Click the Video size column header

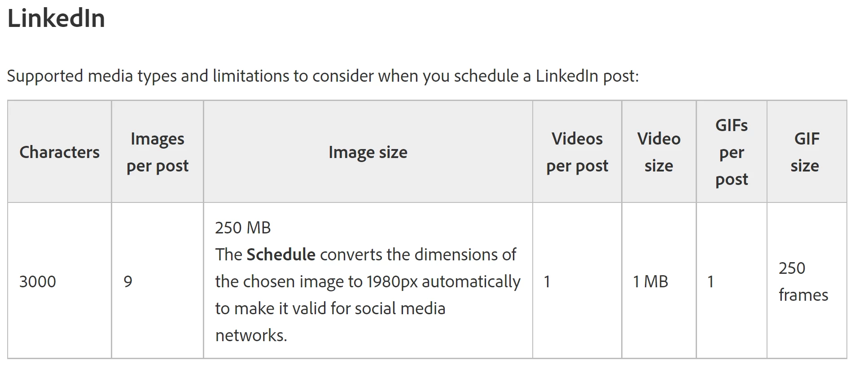(x=659, y=152)
